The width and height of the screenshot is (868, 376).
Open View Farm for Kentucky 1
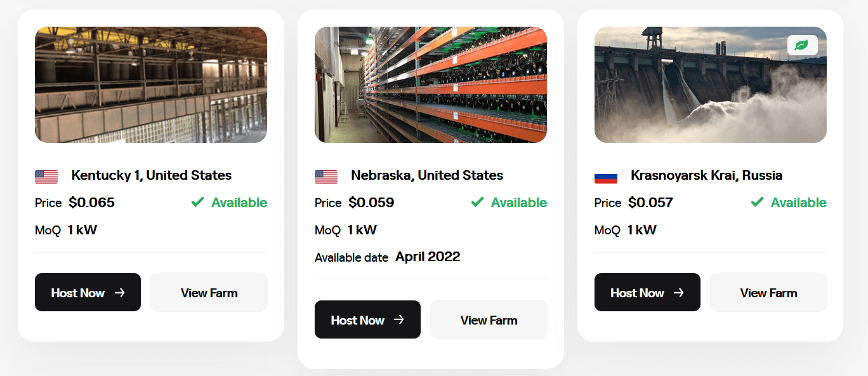209,293
